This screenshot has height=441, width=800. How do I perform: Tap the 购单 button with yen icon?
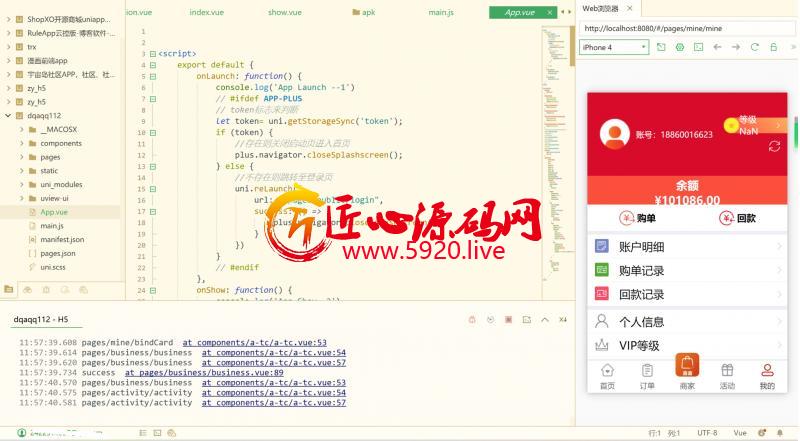637,218
